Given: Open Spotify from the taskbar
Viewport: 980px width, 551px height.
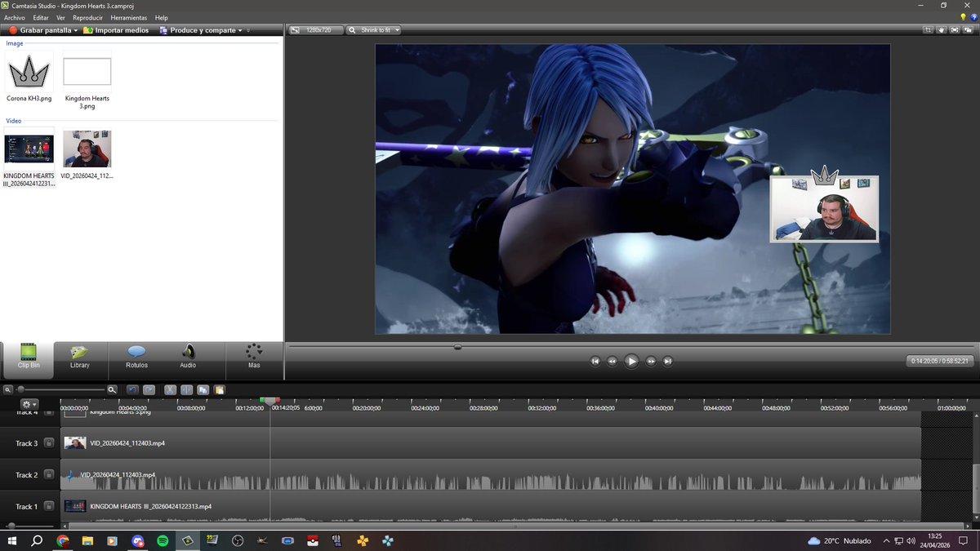Looking at the screenshot, I should click(162, 540).
